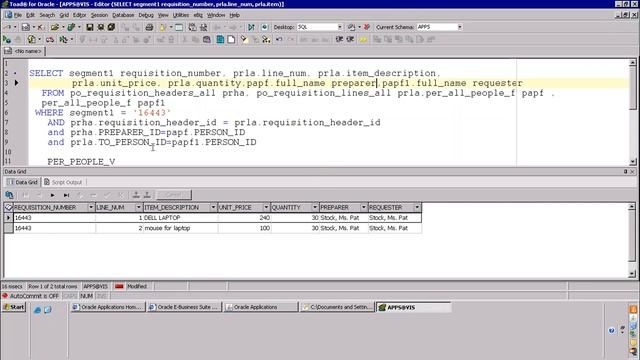
Task: Click the Execute statement icon
Action: point(7,40)
